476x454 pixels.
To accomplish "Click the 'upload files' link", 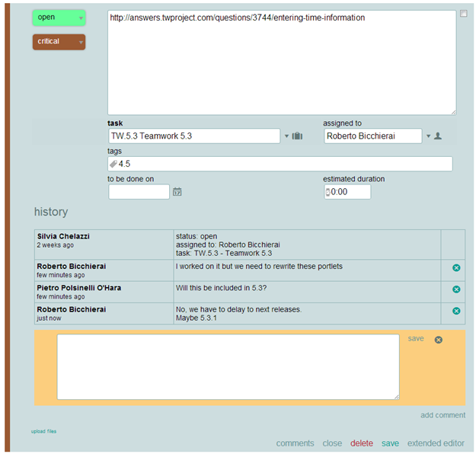I will [43, 431].
